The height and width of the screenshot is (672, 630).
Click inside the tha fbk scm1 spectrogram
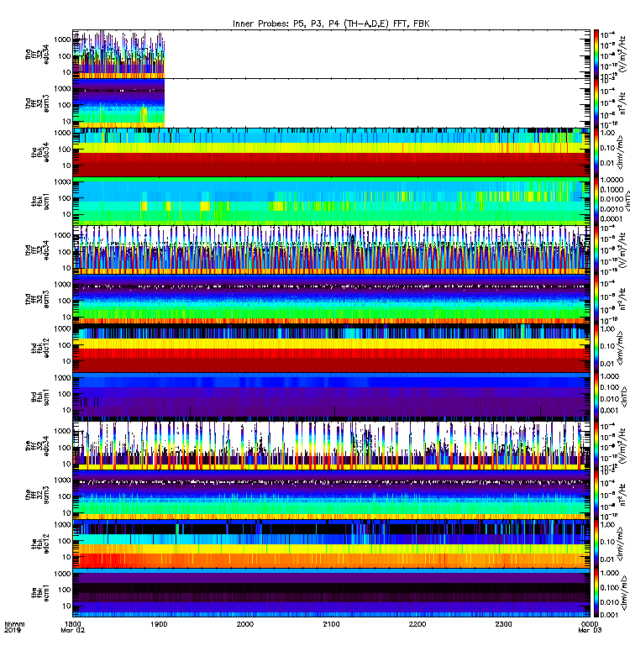(x=331, y=201)
